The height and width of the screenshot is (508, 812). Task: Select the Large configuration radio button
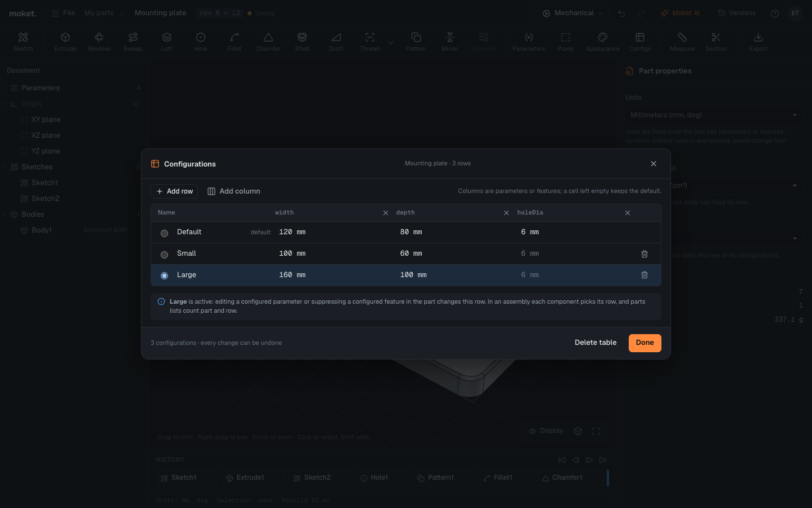[x=165, y=275]
